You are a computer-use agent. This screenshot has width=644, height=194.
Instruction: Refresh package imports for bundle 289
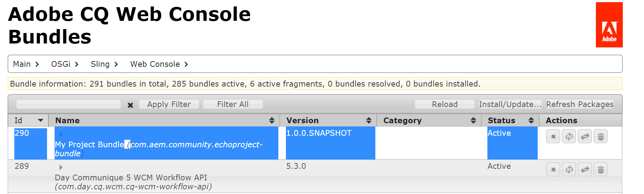[x=569, y=170]
